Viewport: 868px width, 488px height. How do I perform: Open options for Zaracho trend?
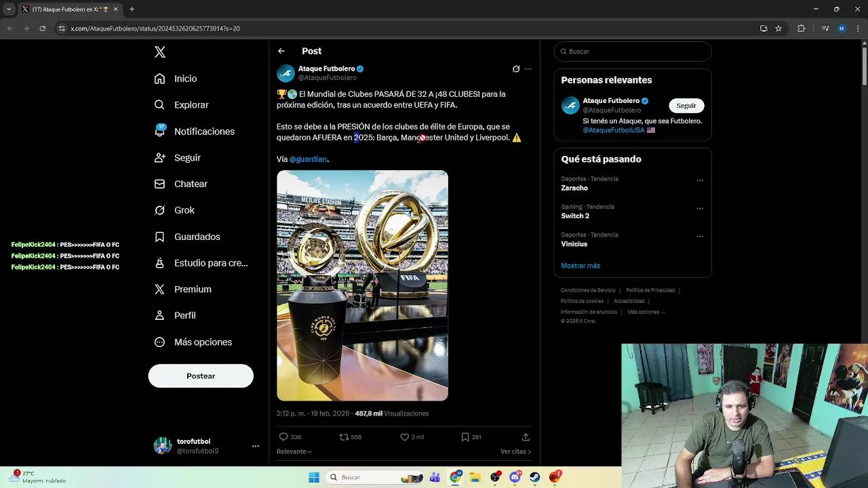tap(700, 180)
